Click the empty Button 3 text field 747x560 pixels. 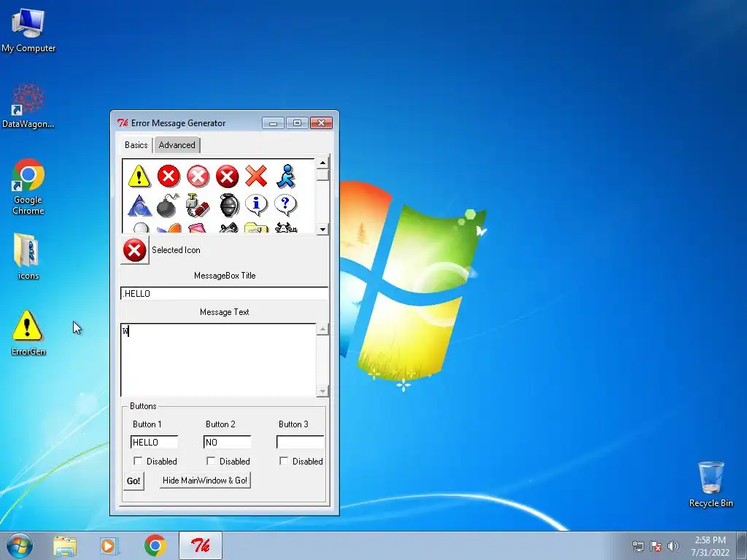300,442
